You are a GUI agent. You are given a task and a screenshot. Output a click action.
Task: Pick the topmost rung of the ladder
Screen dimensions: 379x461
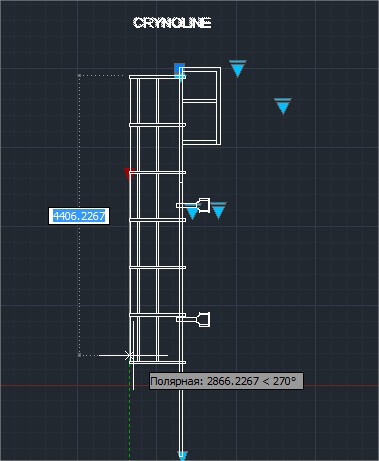(x=157, y=77)
